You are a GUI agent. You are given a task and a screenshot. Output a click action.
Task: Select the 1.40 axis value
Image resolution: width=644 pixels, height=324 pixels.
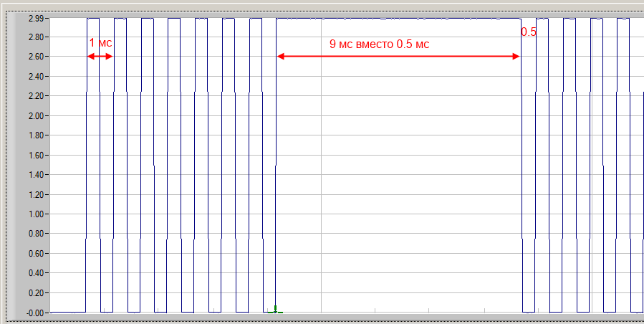(x=36, y=175)
